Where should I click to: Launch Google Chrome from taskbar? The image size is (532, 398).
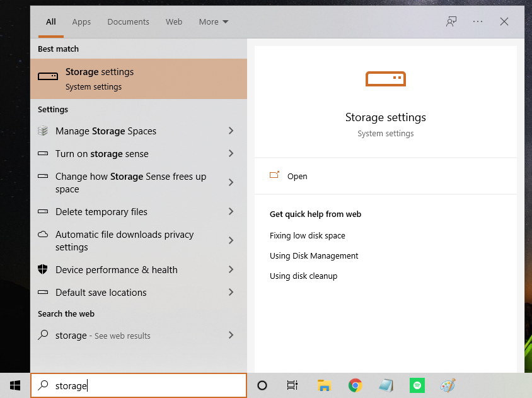coord(355,385)
